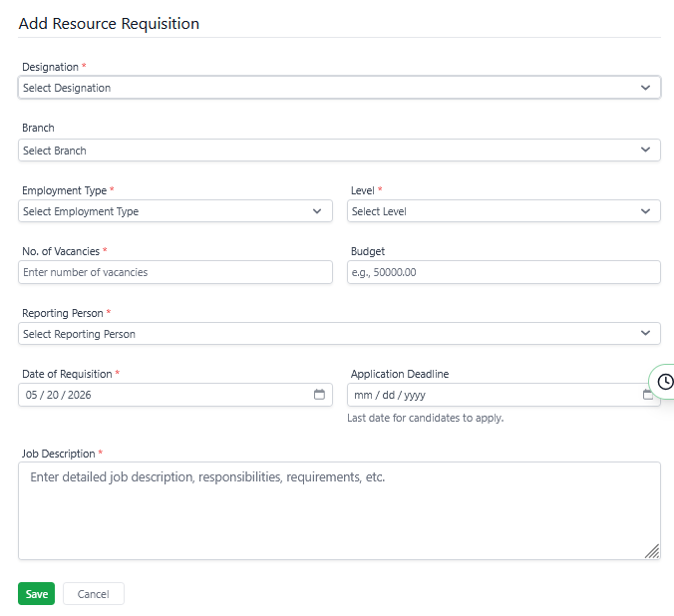Screen dimensions: 674x616
Task: Focus the Budget input field
Action: pyautogui.click(x=504, y=272)
